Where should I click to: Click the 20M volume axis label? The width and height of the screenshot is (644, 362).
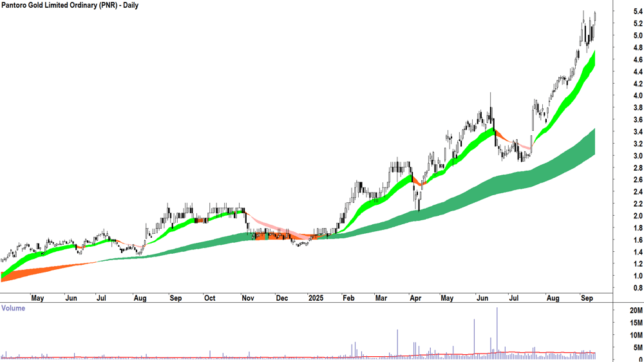pyautogui.click(x=636, y=310)
